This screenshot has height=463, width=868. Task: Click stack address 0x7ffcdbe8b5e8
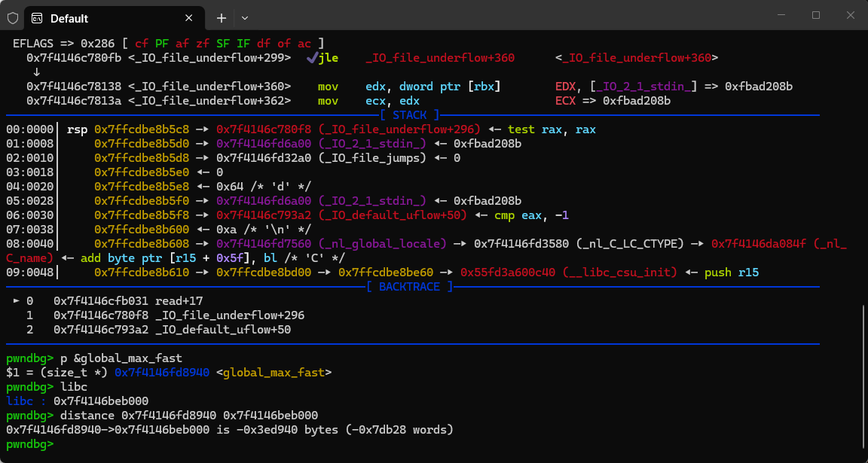[x=142, y=187]
